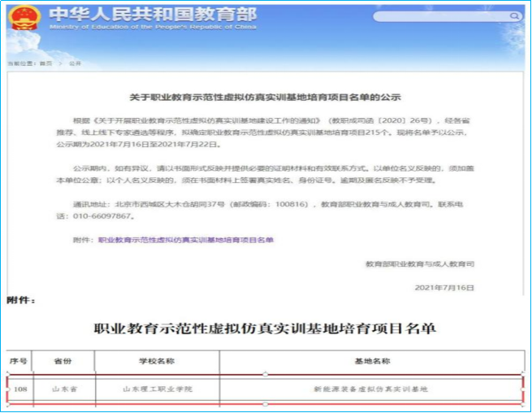Viewport: 532px width, 413px height.
Task: Open the 公开 breadcrumb link
Action: click(x=75, y=63)
